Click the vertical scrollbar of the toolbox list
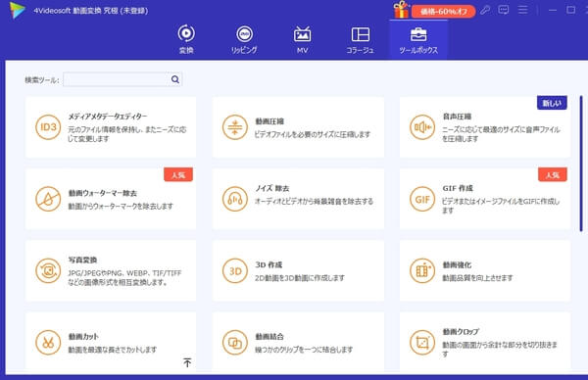 (x=581, y=164)
